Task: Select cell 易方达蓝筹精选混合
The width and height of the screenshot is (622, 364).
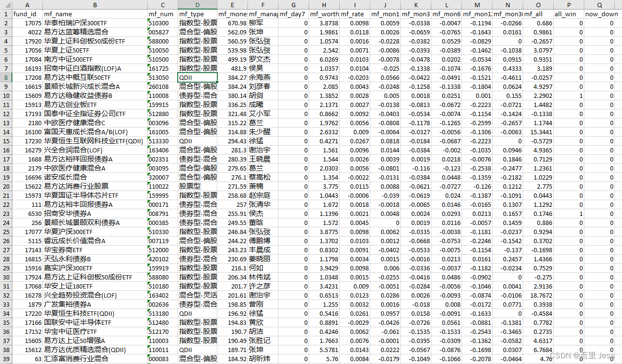Action: pos(95,32)
